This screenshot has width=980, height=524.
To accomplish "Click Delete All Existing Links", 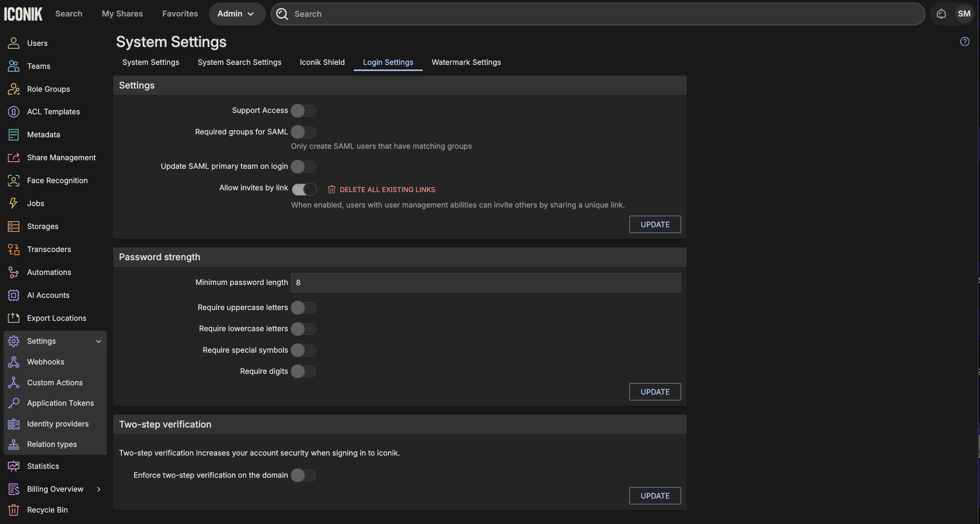I will (x=382, y=189).
